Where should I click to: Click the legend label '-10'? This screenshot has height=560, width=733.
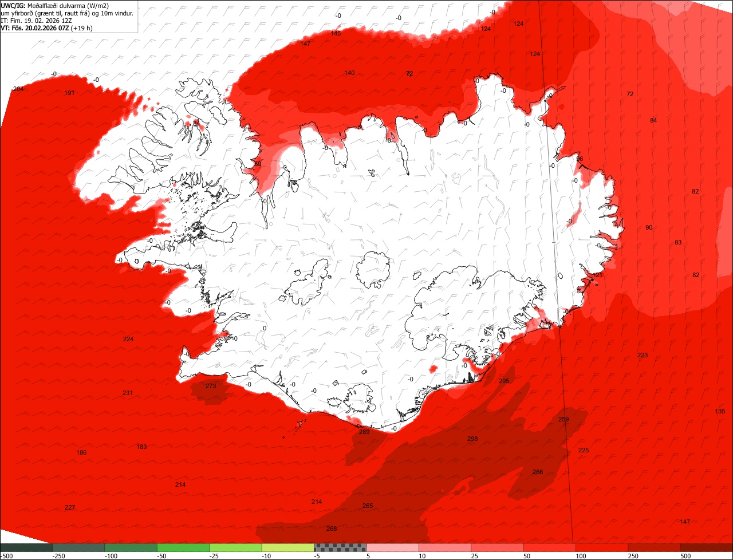point(267,556)
